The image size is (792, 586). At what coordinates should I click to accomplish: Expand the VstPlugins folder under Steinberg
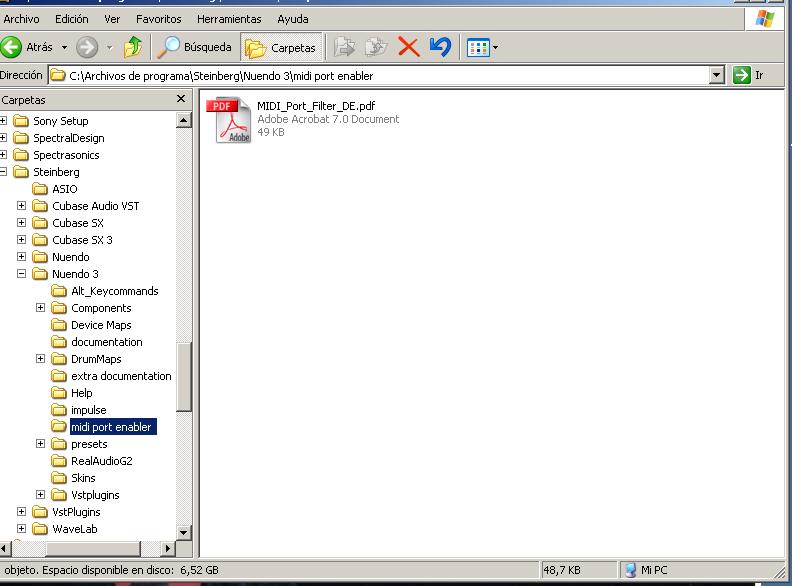[x=21, y=512]
